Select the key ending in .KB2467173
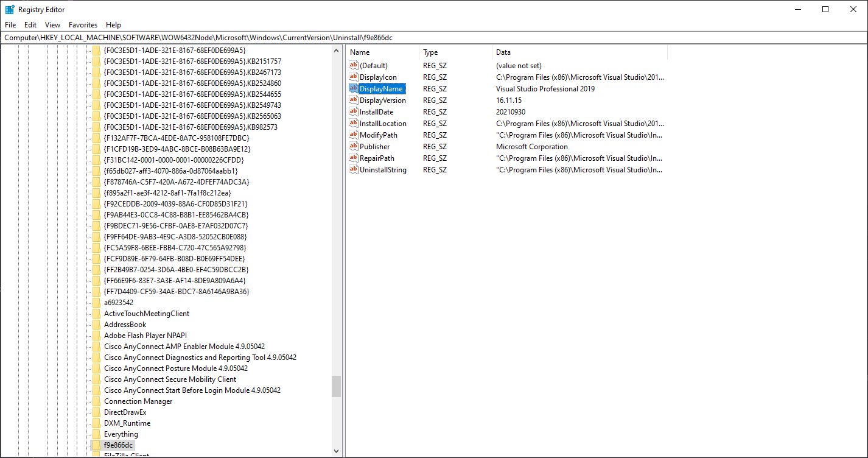This screenshot has width=868, height=458. (192, 72)
